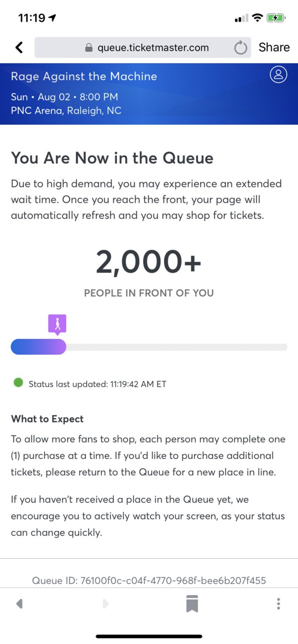
Task: Tap the green status indicator dot
Action: point(18,383)
